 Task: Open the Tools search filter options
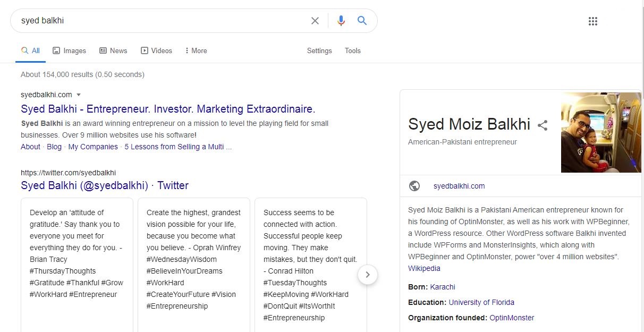click(x=353, y=50)
